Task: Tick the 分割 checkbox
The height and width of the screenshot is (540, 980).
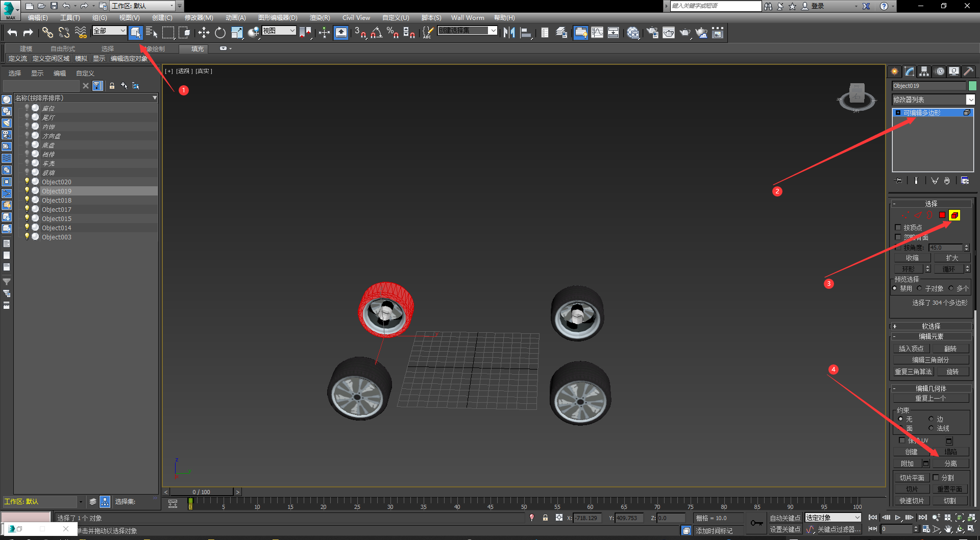Action: (936, 478)
